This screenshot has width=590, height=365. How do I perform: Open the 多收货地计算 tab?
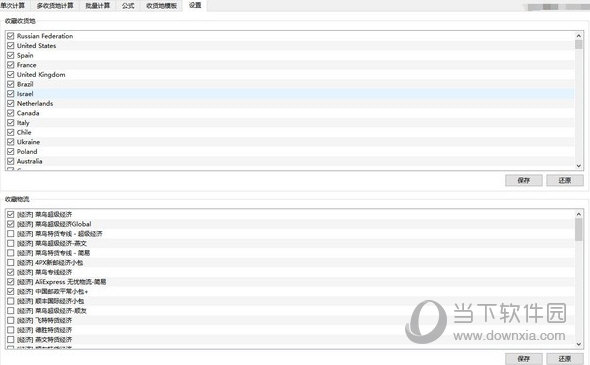pyautogui.click(x=55, y=5)
